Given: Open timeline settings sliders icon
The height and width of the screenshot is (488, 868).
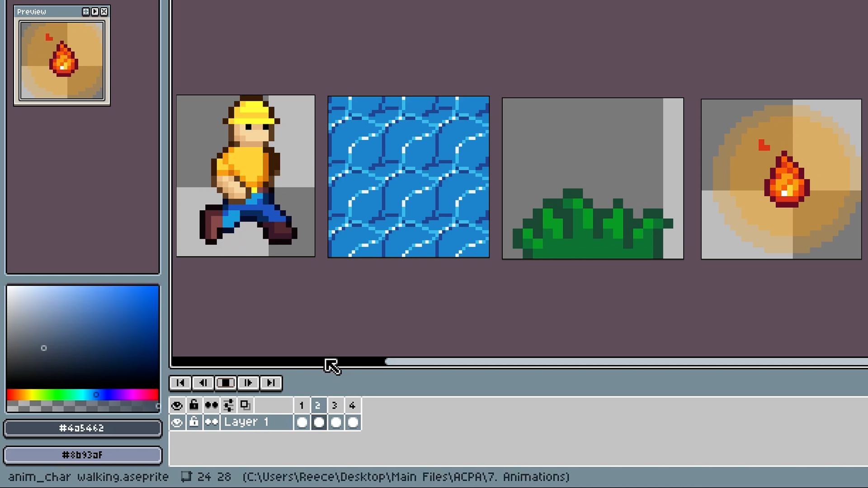Looking at the screenshot, I should [228, 405].
